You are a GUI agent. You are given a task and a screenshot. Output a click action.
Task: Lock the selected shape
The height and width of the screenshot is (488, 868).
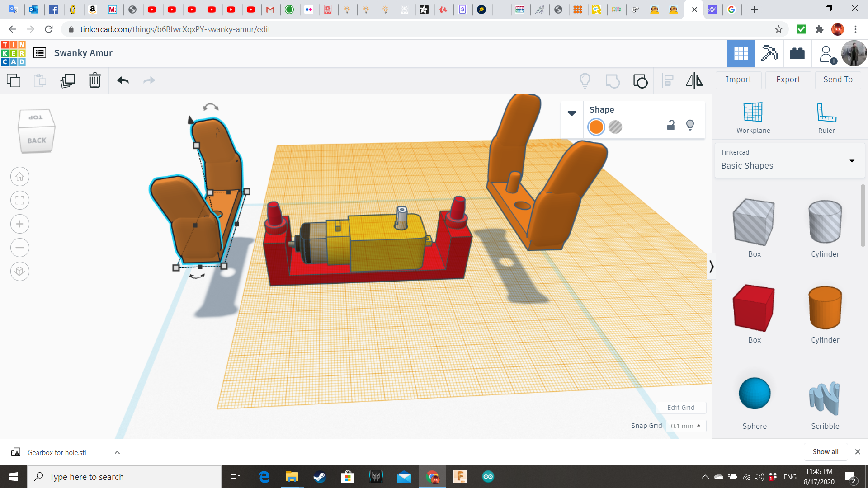coord(670,125)
